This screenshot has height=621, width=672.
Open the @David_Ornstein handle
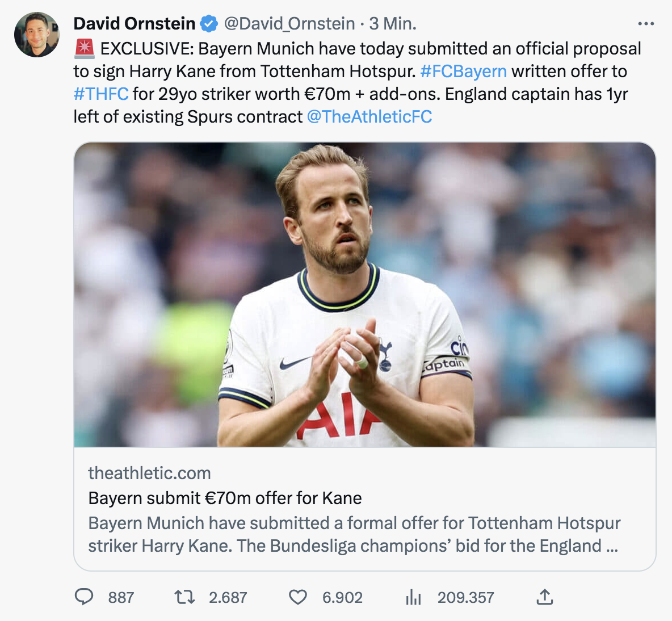[x=289, y=24]
